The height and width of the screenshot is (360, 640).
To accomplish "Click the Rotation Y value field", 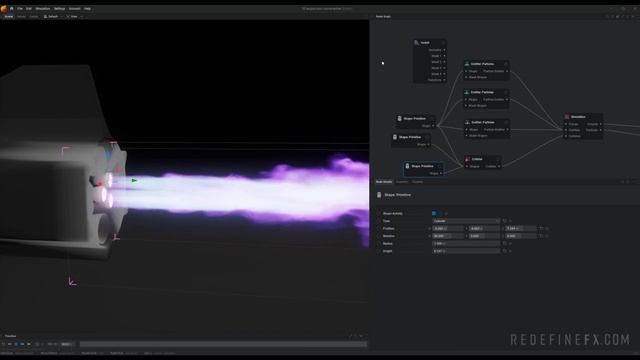I will [484, 236].
